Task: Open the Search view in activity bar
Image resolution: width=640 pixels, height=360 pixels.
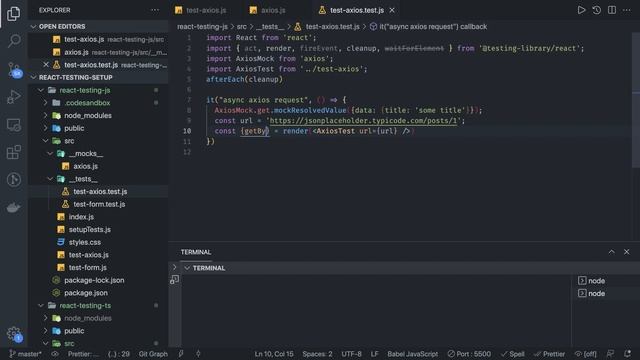Action: (x=13, y=41)
